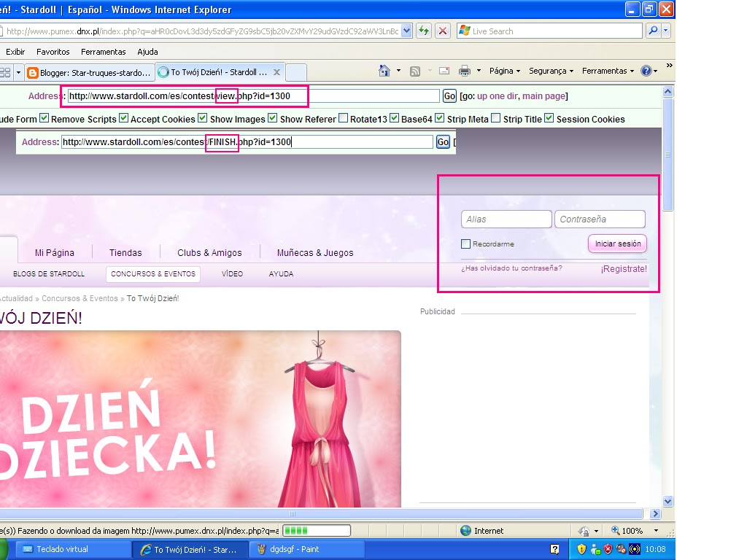This screenshot has width=747, height=560.
Task: Close the To Twój Dzień tab
Action: tap(276, 72)
